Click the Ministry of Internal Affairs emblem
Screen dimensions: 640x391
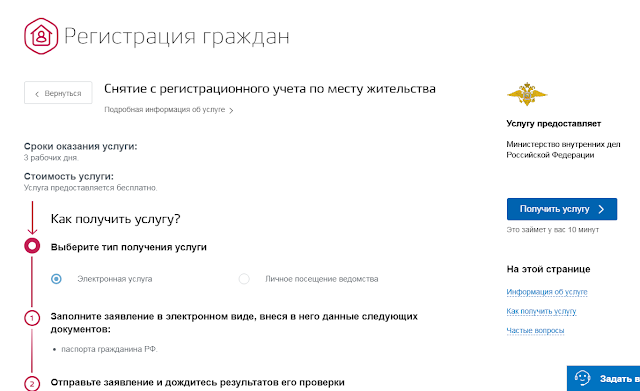coord(527,94)
